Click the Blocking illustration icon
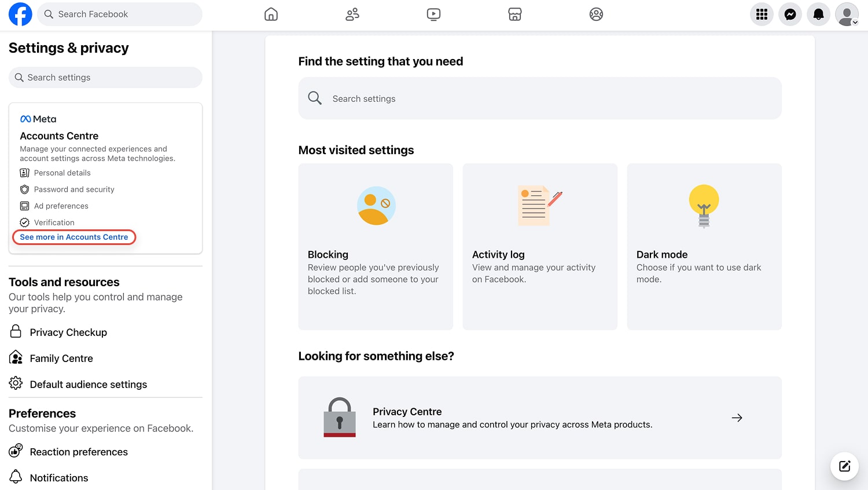This screenshot has height=490, width=868. pyautogui.click(x=376, y=206)
